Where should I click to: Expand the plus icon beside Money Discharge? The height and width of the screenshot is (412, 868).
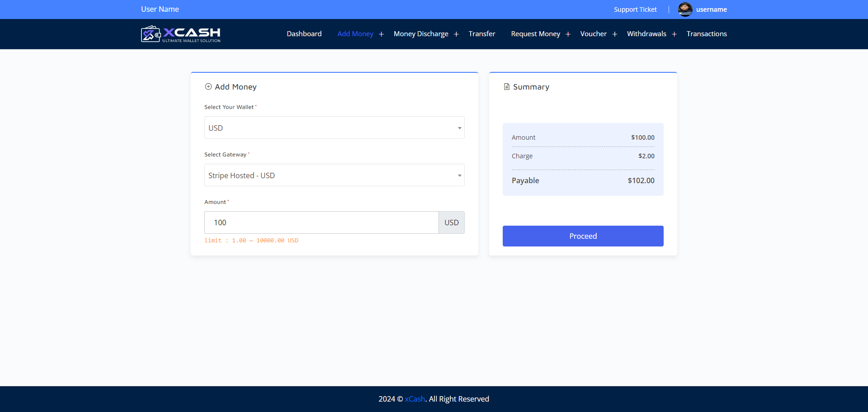[456, 34]
